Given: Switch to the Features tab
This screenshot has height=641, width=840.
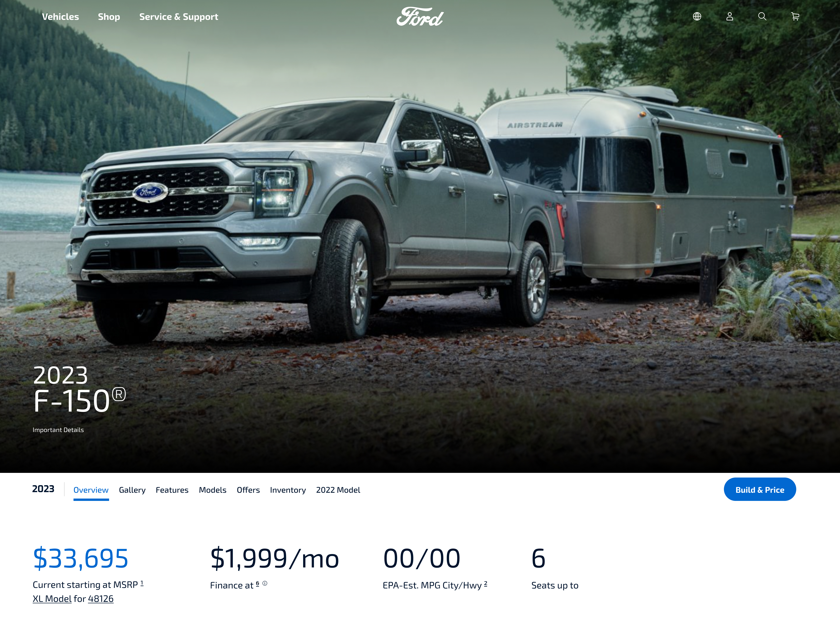Looking at the screenshot, I should (x=172, y=490).
